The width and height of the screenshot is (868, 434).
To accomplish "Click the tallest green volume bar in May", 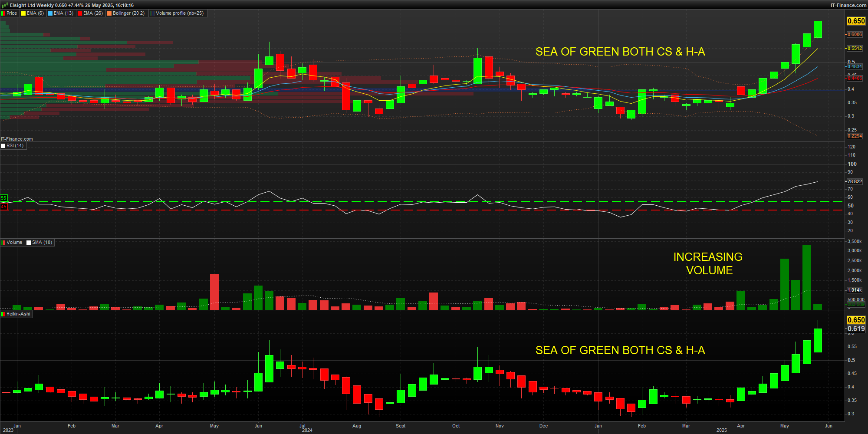I will pos(806,278).
